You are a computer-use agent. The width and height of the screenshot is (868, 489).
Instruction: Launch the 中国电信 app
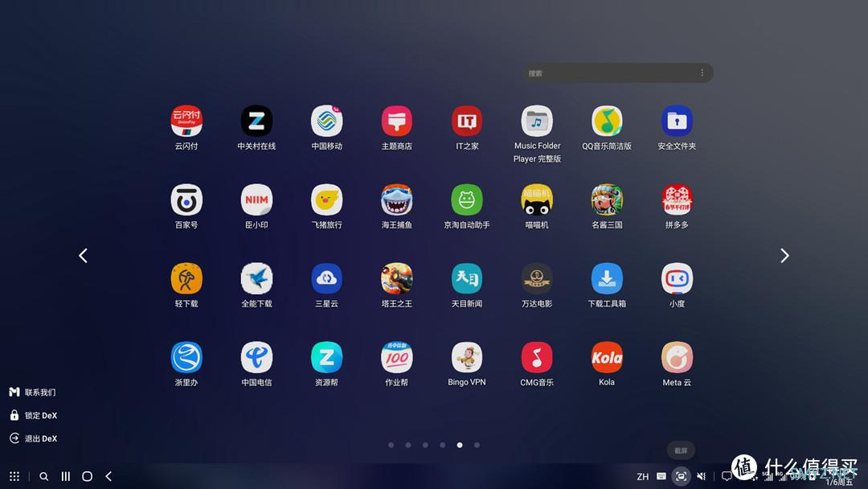(256, 357)
